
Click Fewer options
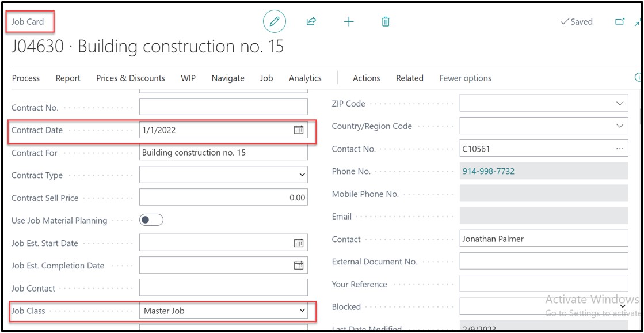pos(465,78)
